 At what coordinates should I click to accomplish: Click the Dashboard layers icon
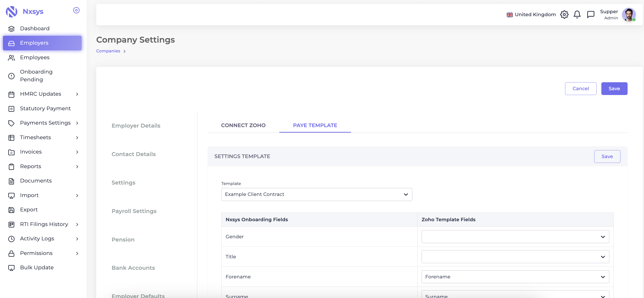click(x=11, y=29)
